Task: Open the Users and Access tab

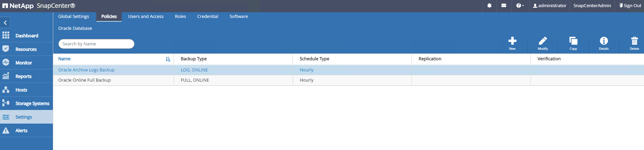Action: (x=146, y=17)
